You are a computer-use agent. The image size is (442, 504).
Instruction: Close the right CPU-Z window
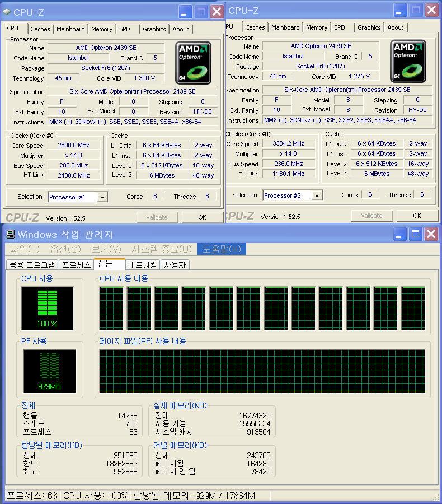pos(432,10)
